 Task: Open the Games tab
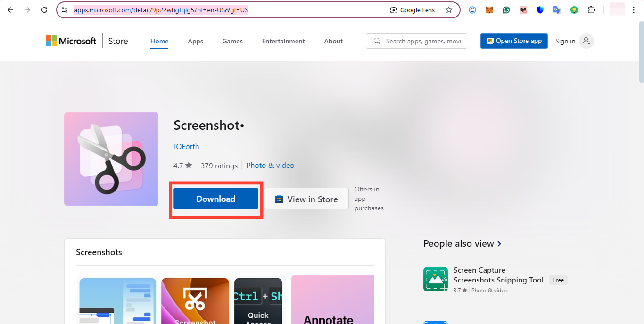pos(232,41)
